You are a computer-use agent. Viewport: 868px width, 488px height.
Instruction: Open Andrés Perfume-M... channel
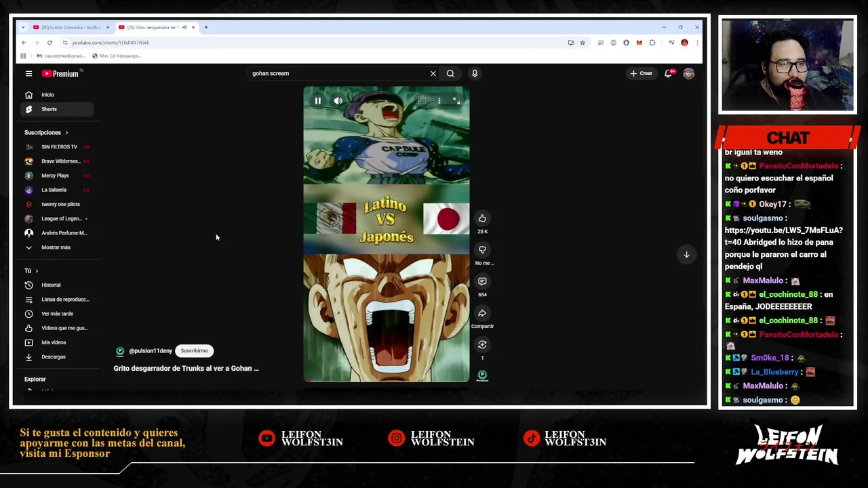[57, 233]
